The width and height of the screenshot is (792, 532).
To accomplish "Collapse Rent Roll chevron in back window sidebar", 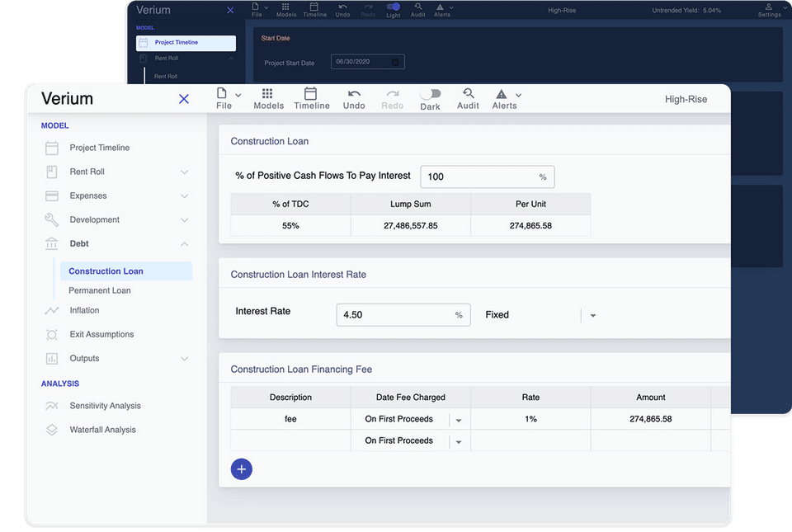I will pos(230,59).
